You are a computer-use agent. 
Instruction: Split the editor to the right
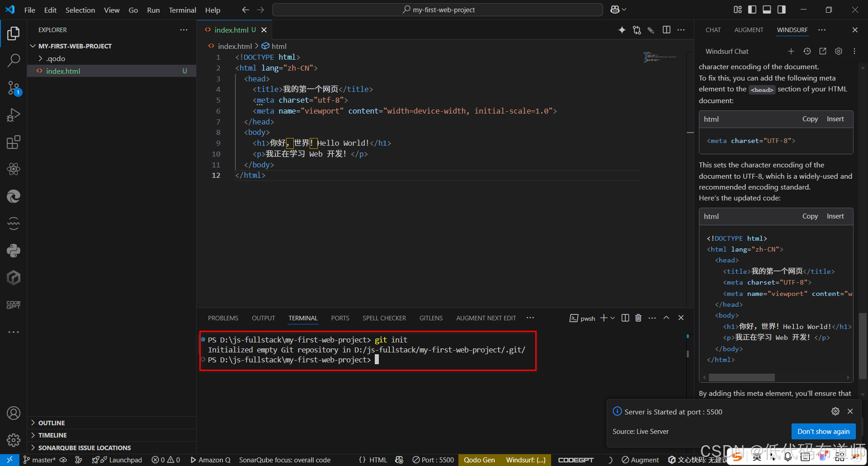(666, 30)
